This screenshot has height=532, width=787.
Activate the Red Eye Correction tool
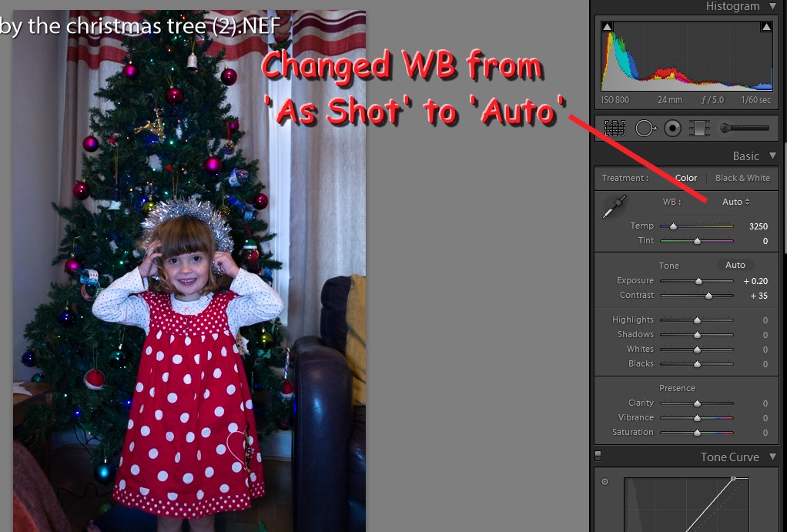coord(672,129)
